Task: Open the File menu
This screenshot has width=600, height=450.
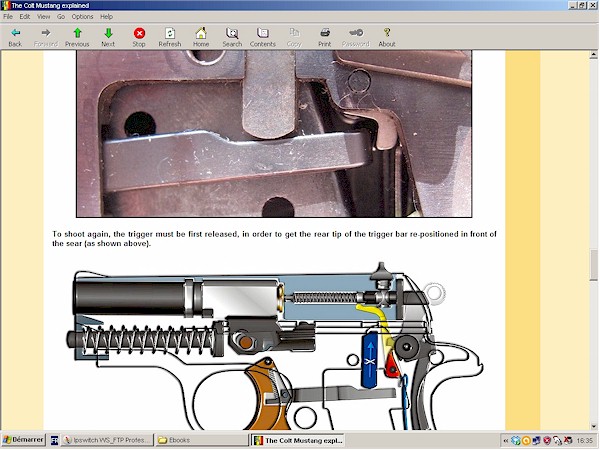Action: [8, 16]
